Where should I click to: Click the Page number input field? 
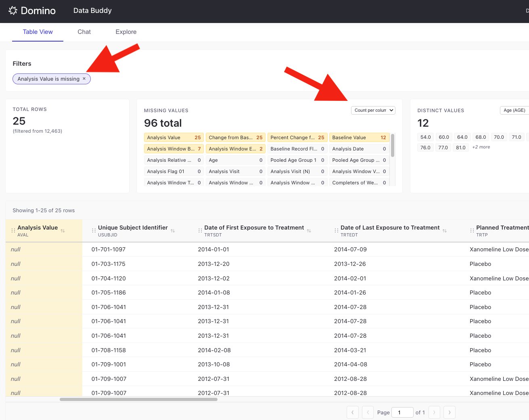click(x=402, y=412)
